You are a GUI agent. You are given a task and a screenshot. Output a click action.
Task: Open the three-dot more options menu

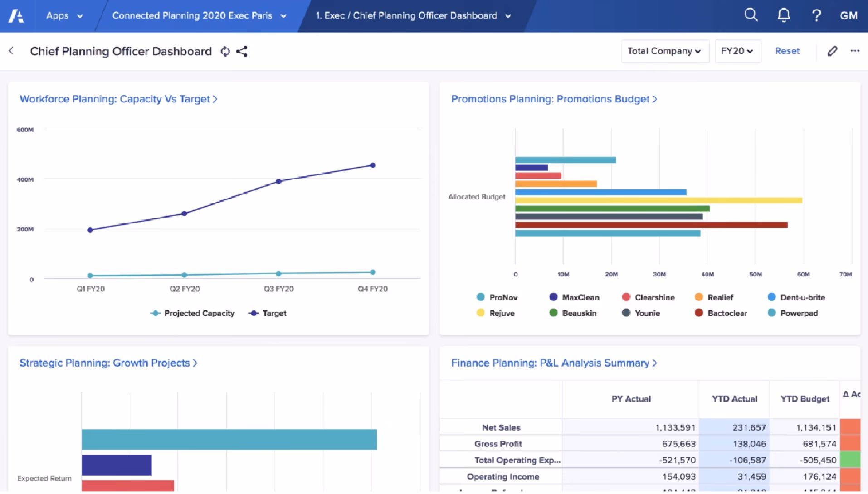[855, 51]
